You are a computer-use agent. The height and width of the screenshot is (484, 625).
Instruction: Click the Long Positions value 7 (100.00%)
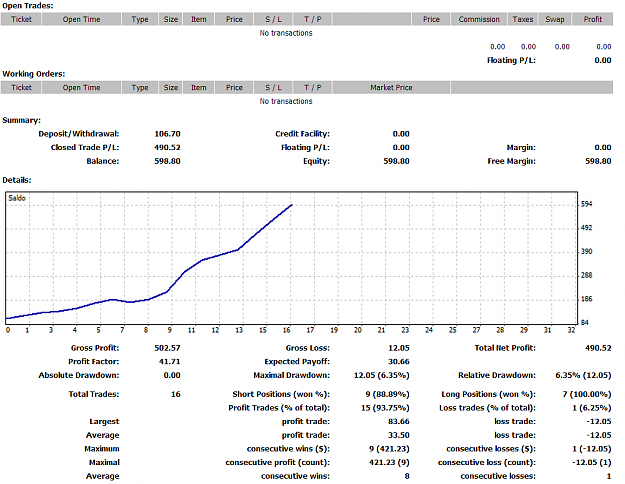(587, 394)
